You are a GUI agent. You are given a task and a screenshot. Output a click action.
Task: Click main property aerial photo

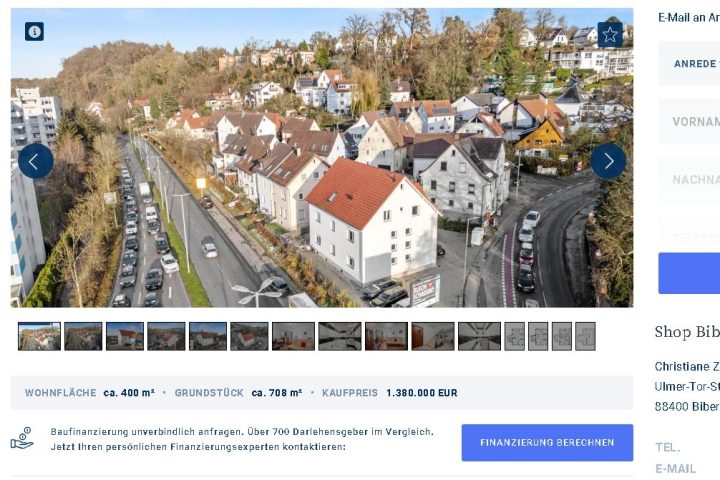click(322, 158)
